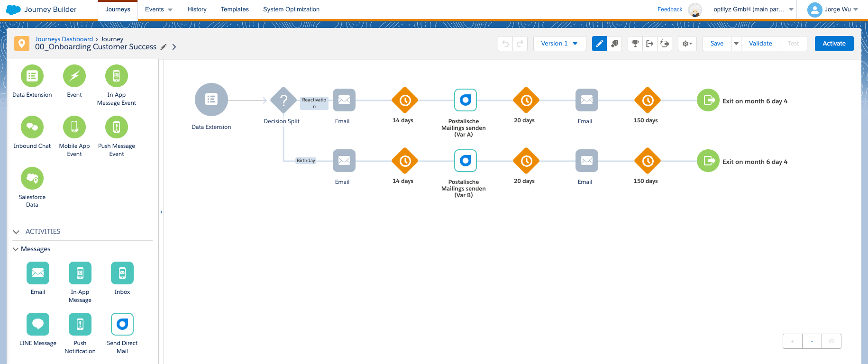This screenshot has width=868, height=364.
Task: Open the System Optimization tab
Action: coord(291,9)
